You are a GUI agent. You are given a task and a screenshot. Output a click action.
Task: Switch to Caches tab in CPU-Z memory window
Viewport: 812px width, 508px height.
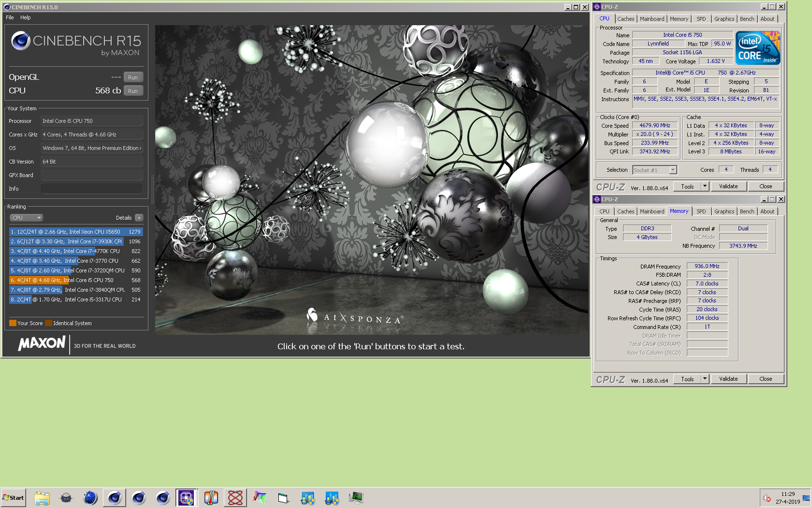625,211
